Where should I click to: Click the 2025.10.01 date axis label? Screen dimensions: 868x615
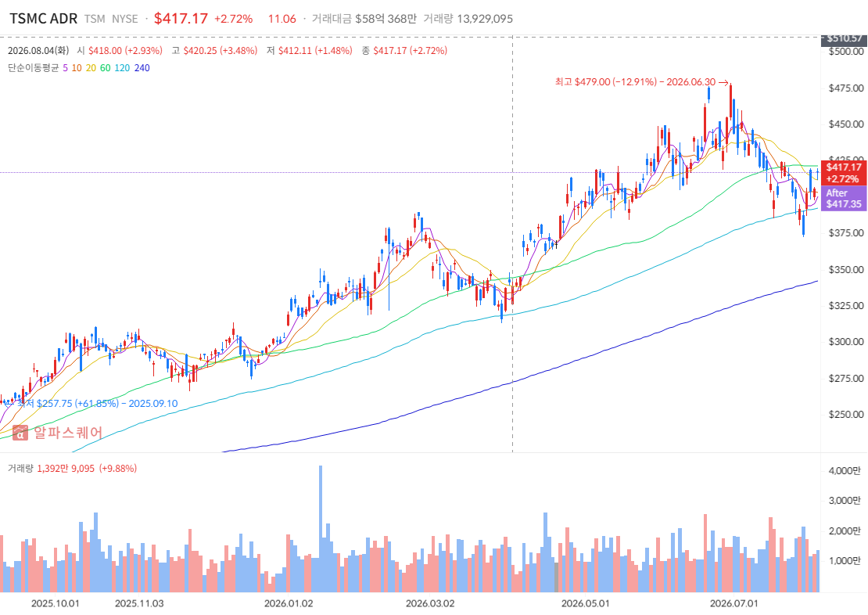55,602
